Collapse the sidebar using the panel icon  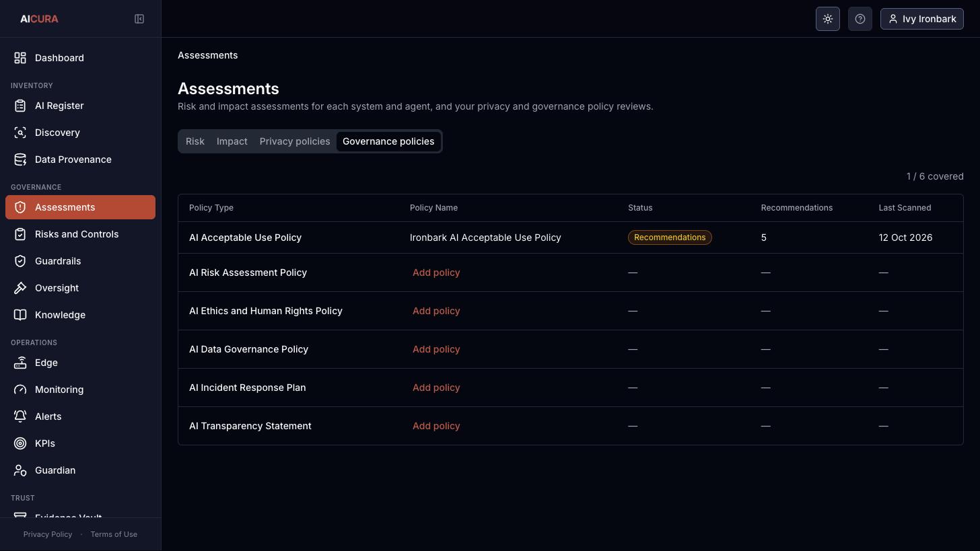coord(139,19)
